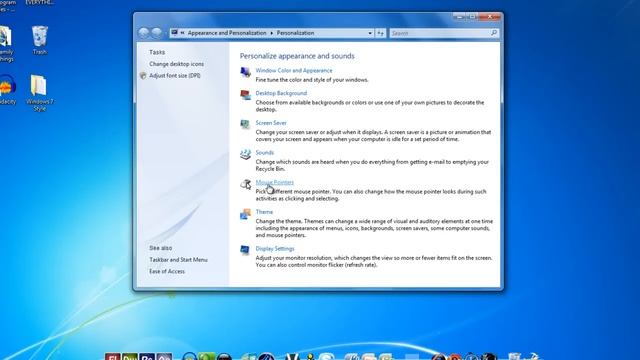The height and width of the screenshot is (360, 640).
Task: Expand breadcrumb arrow after Appearance and Personalization
Action: [271, 33]
